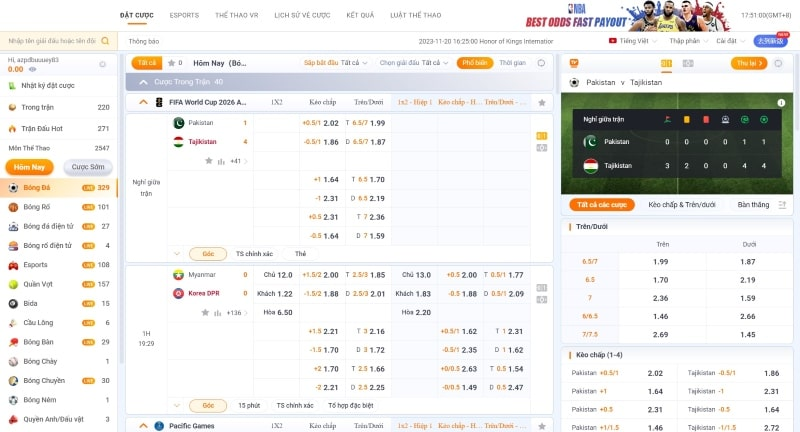Click info icon on match tracker
Image resolution: width=800 pixels, height=432 pixels.
781,103
